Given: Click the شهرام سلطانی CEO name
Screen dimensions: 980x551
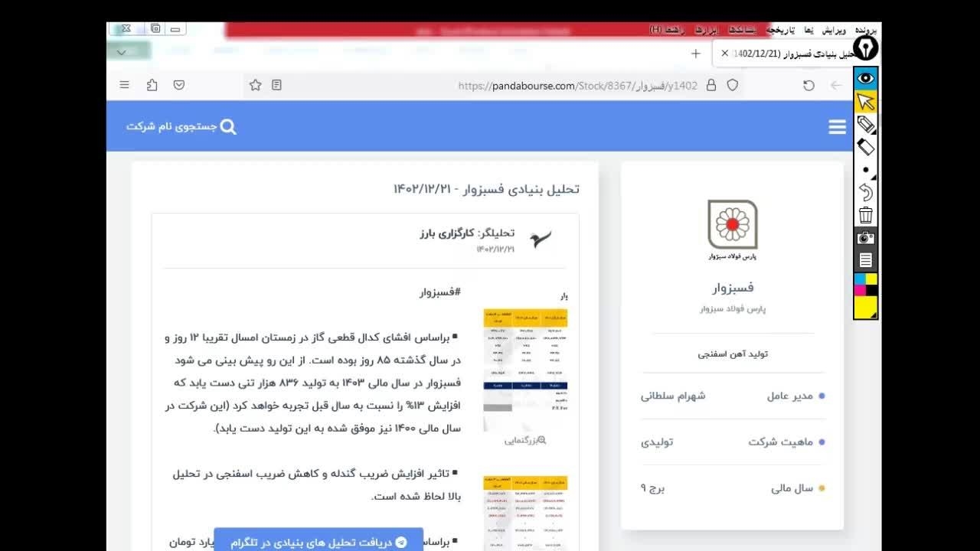Looking at the screenshot, I should click(x=673, y=396).
